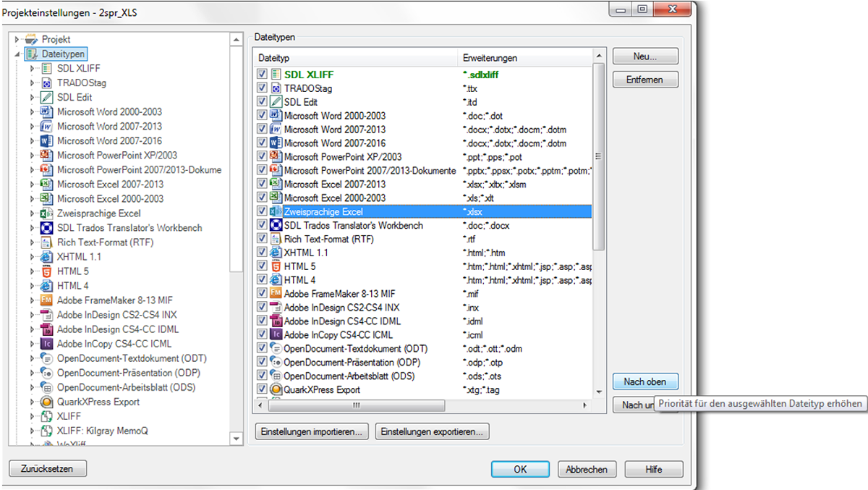Click the HTML 5 icon in the tree
868x490 pixels.
[x=46, y=271]
